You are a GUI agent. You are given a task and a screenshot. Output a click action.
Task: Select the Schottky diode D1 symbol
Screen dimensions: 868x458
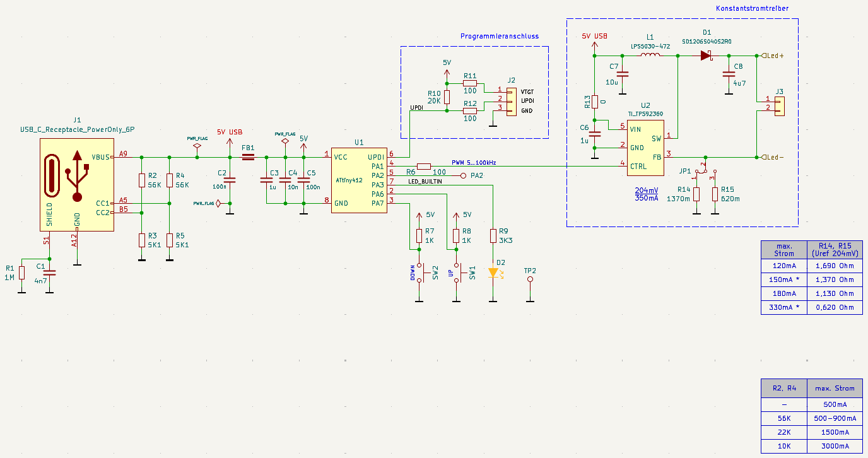click(706, 56)
